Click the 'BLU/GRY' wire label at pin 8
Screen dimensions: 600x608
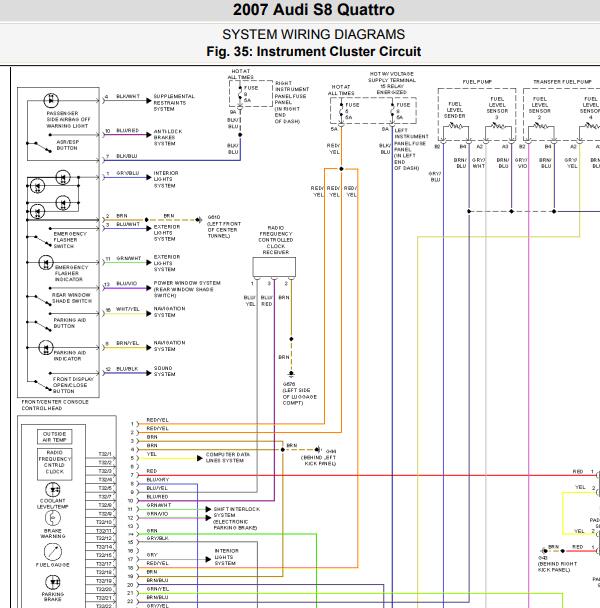click(158, 480)
